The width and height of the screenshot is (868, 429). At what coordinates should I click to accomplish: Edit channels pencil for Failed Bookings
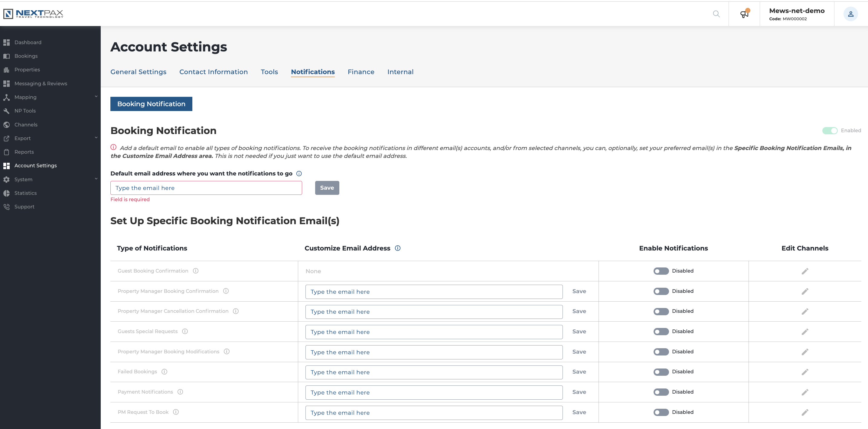[x=805, y=372]
